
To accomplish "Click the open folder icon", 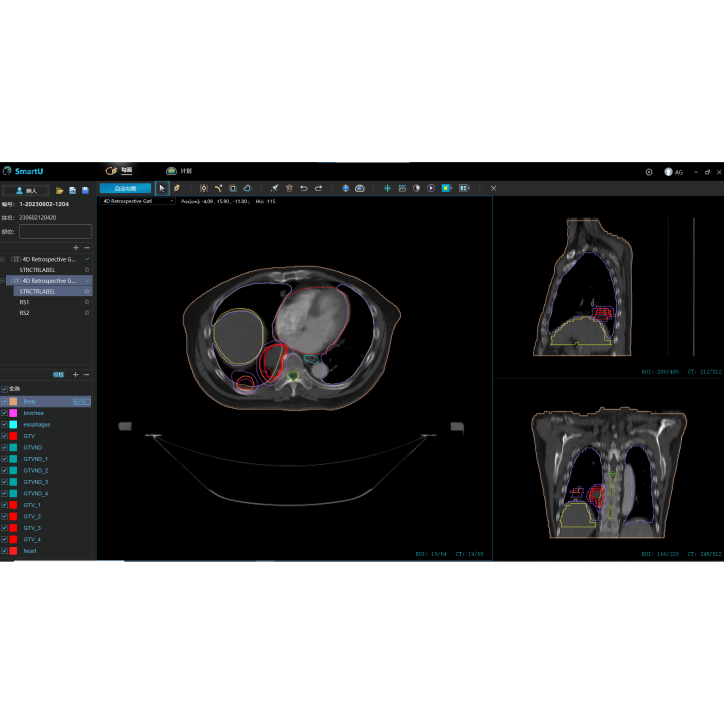I will click(60, 190).
